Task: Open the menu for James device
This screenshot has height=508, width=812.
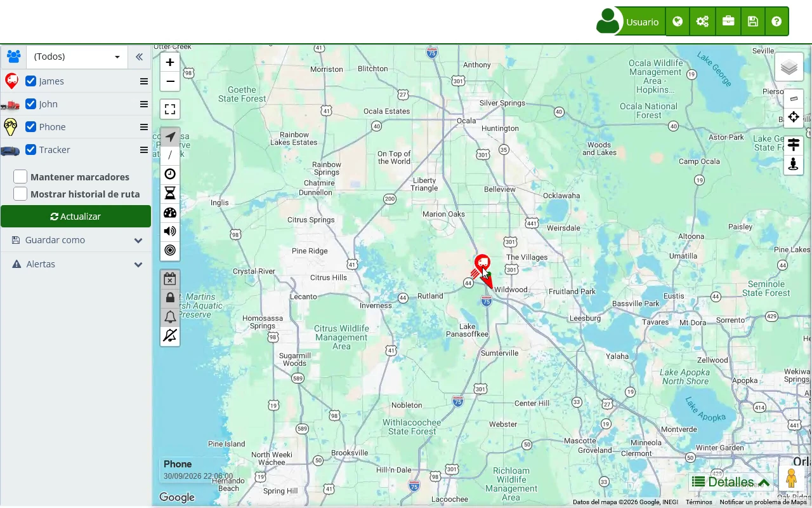Action: click(x=144, y=81)
